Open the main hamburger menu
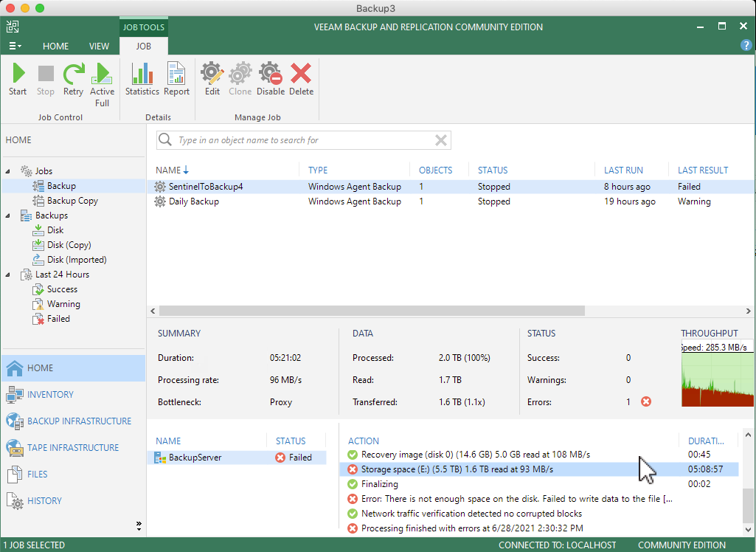 [15, 46]
